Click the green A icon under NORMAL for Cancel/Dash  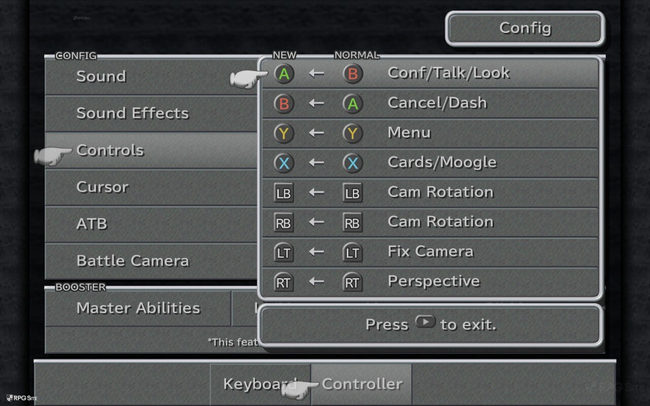(353, 104)
